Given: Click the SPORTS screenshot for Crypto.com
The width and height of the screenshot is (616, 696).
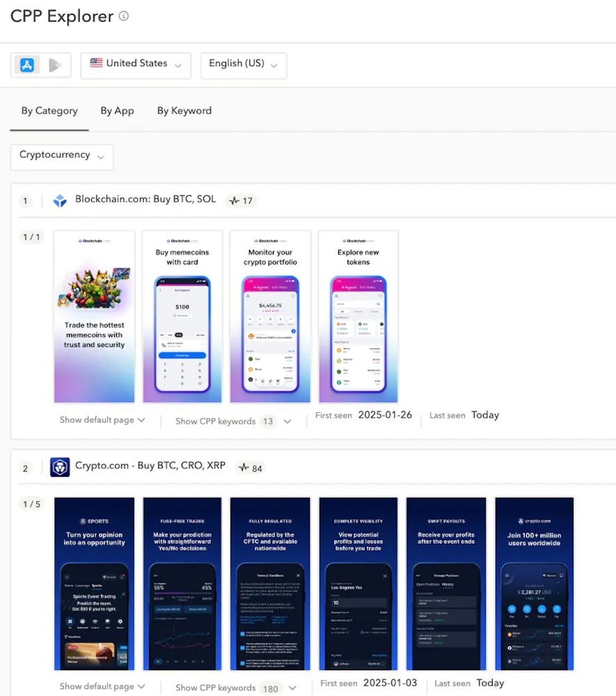Looking at the screenshot, I should [x=94, y=583].
